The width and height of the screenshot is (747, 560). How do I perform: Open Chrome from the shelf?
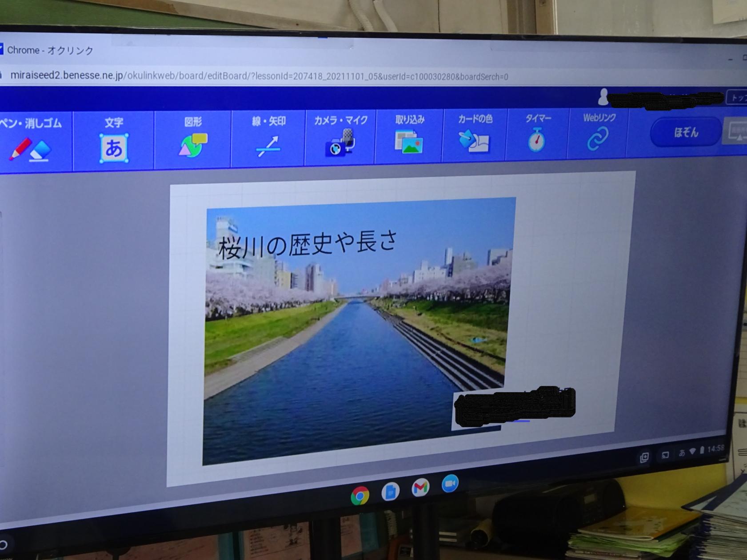pyautogui.click(x=360, y=496)
